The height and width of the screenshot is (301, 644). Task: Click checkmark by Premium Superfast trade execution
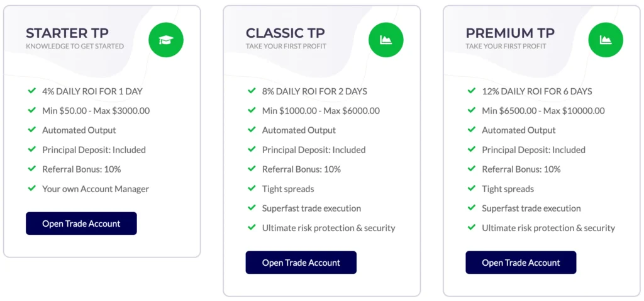(x=472, y=208)
